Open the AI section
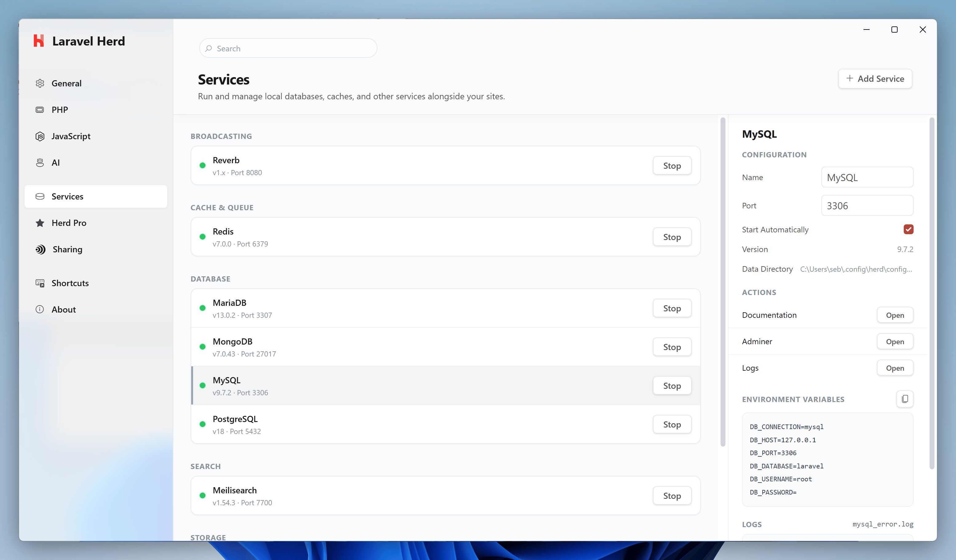This screenshot has width=956, height=560. pos(96,162)
